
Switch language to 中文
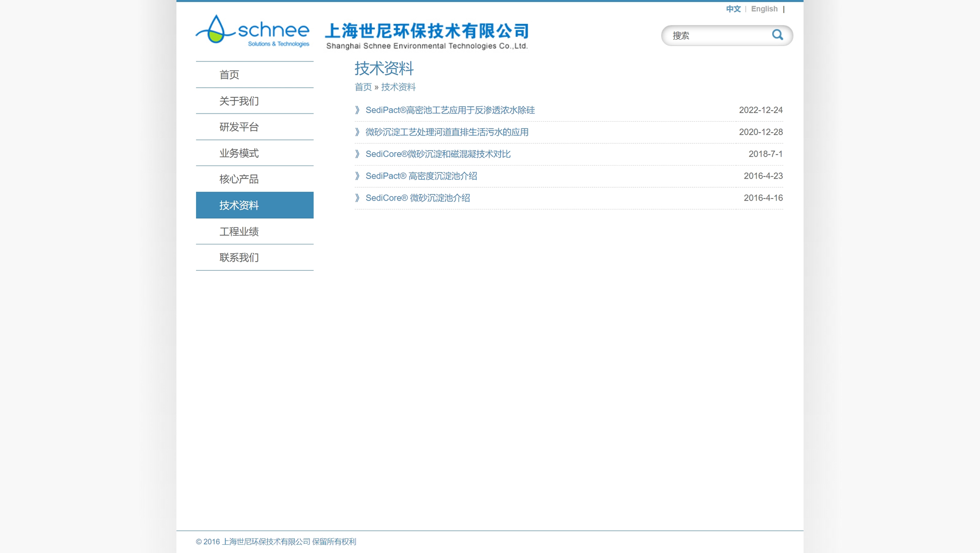[733, 9]
